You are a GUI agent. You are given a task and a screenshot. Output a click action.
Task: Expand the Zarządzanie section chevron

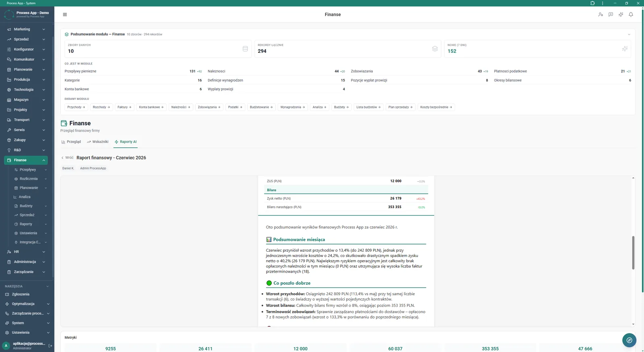coord(43,272)
